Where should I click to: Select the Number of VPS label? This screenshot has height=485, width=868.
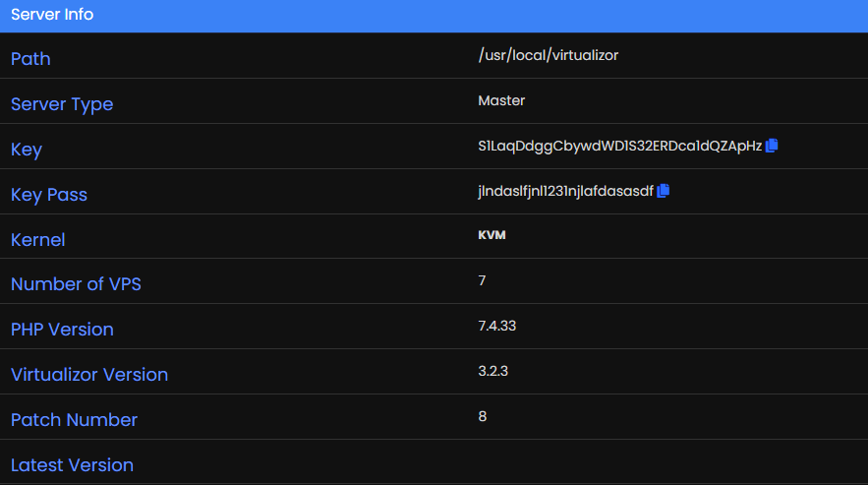[x=76, y=284]
